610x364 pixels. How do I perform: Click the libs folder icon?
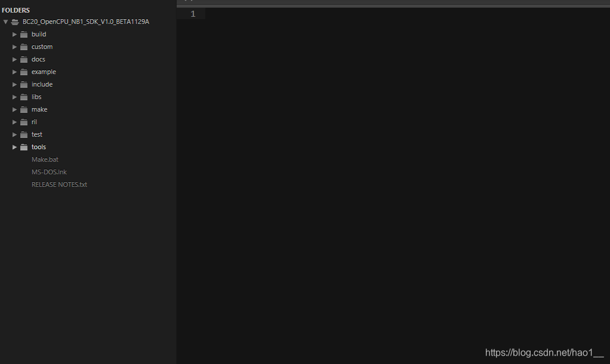pos(24,97)
